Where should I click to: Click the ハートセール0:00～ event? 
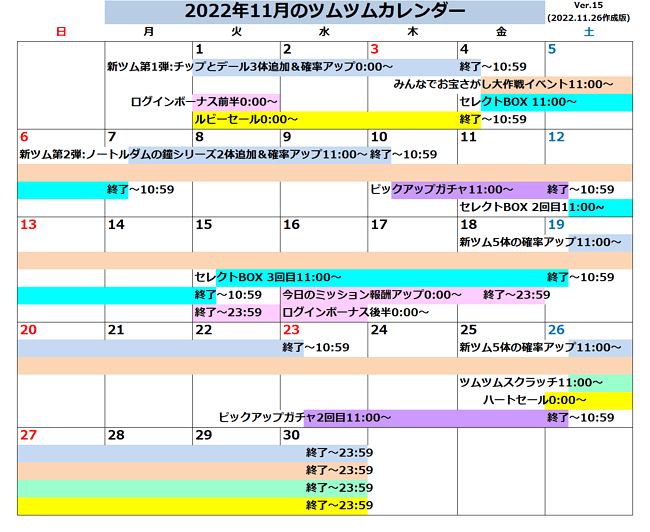click(x=535, y=400)
